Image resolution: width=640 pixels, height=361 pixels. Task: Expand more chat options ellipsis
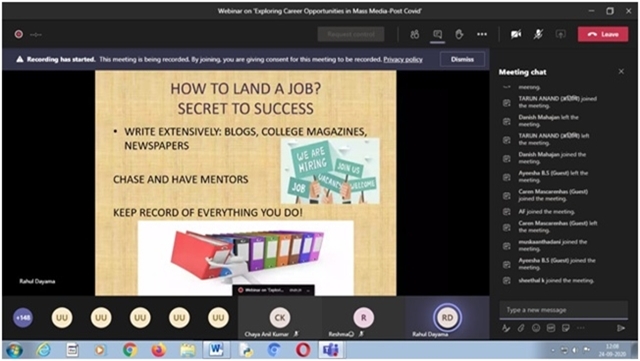(581, 328)
